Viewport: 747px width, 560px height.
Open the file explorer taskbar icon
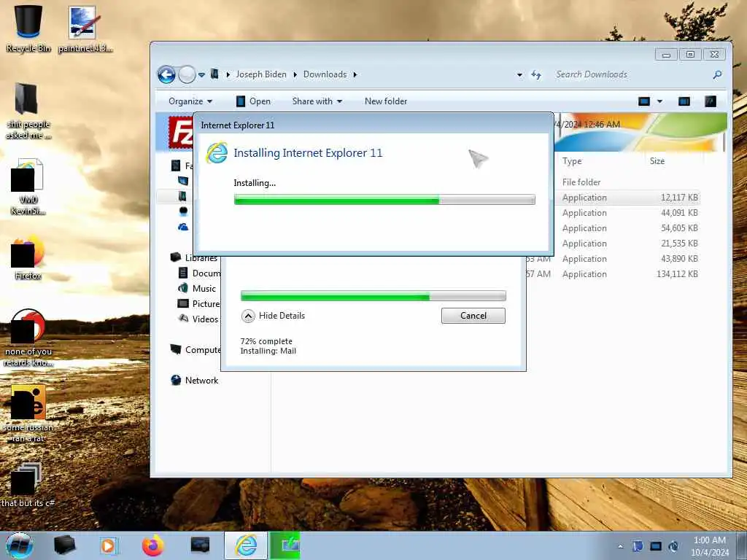pos(64,545)
